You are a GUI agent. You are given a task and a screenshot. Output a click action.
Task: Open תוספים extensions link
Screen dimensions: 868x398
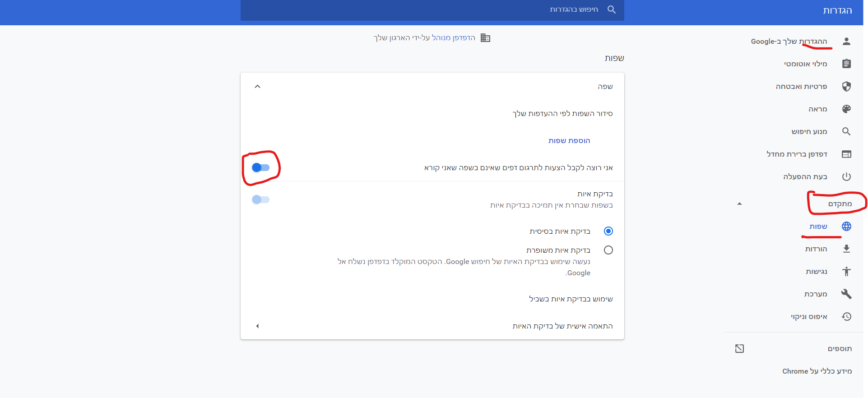(x=840, y=348)
